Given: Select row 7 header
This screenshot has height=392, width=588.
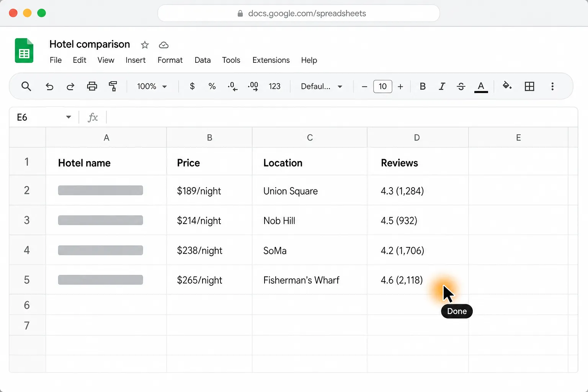Looking at the screenshot, I should pyautogui.click(x=27, y=325).
